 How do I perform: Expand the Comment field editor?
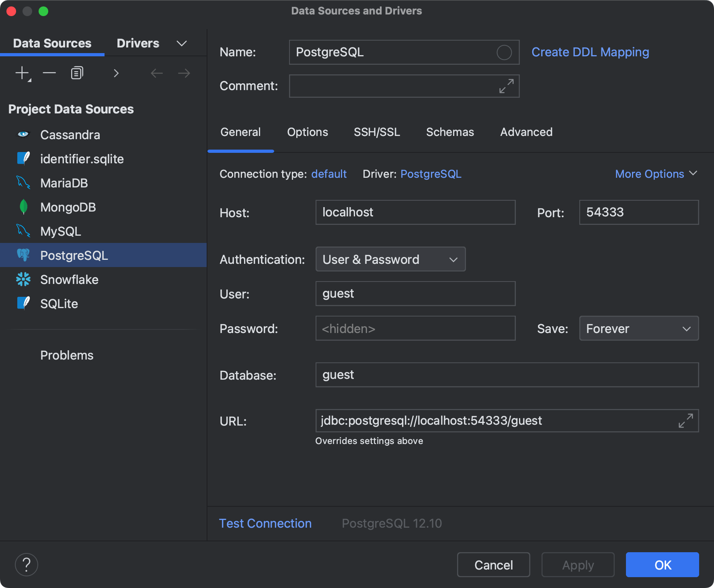coord(506,86)
